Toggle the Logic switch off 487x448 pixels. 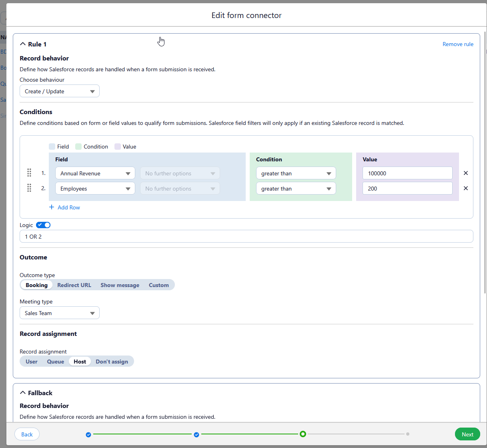43,225
